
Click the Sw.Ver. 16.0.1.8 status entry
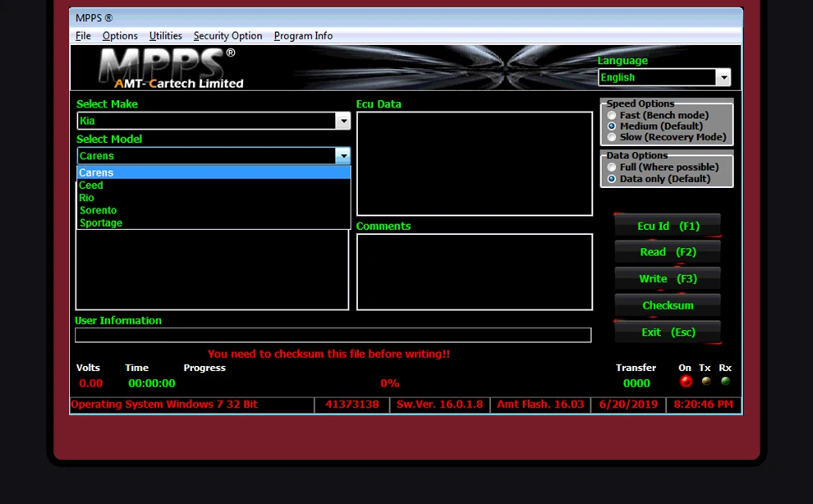click(x=439, y=405)
